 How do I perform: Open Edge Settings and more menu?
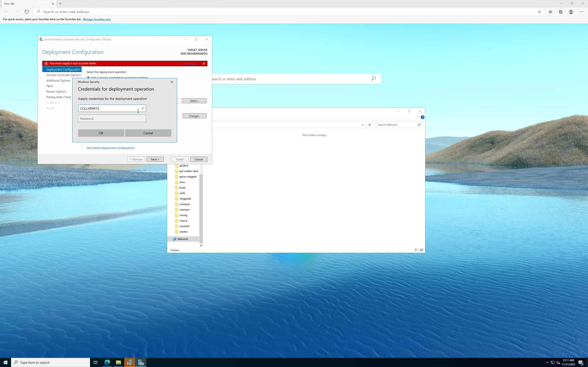[581, 12]
